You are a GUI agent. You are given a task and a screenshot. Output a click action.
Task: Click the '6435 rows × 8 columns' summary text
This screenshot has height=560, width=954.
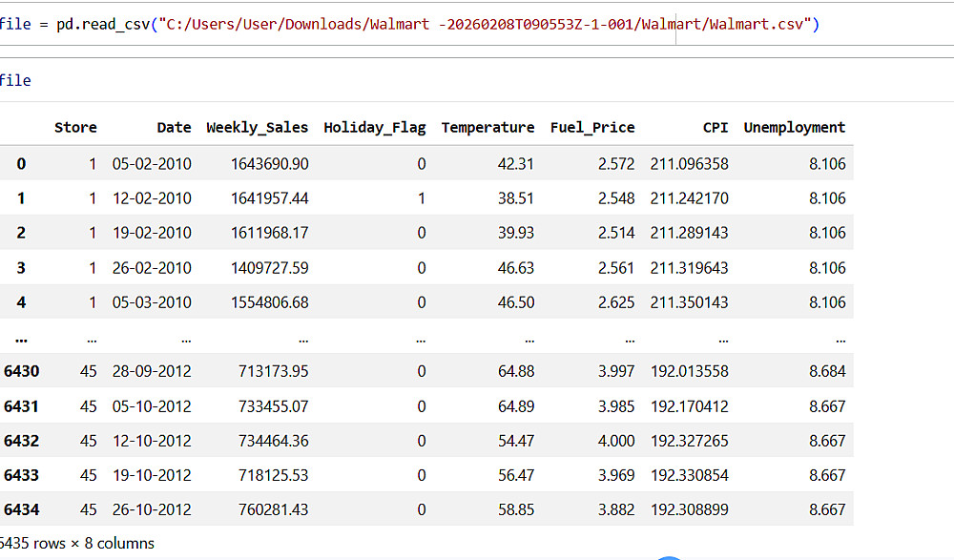(77, 544)
